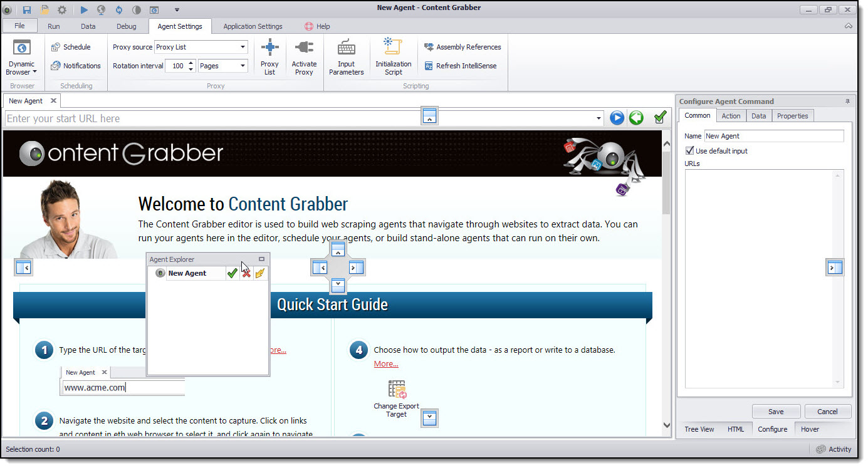Open Input Parameters

(x=346, y=58)
